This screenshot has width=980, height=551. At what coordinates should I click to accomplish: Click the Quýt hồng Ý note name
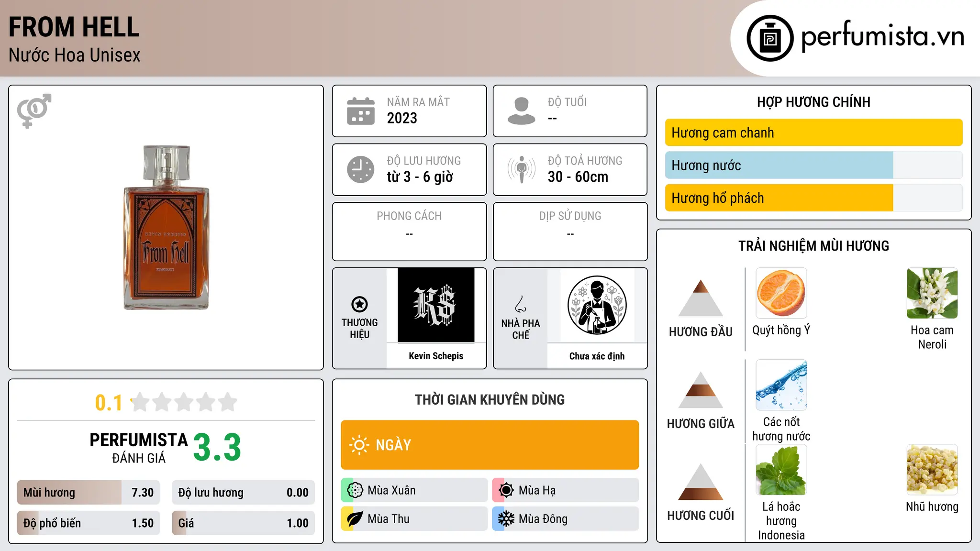(781, 330)
